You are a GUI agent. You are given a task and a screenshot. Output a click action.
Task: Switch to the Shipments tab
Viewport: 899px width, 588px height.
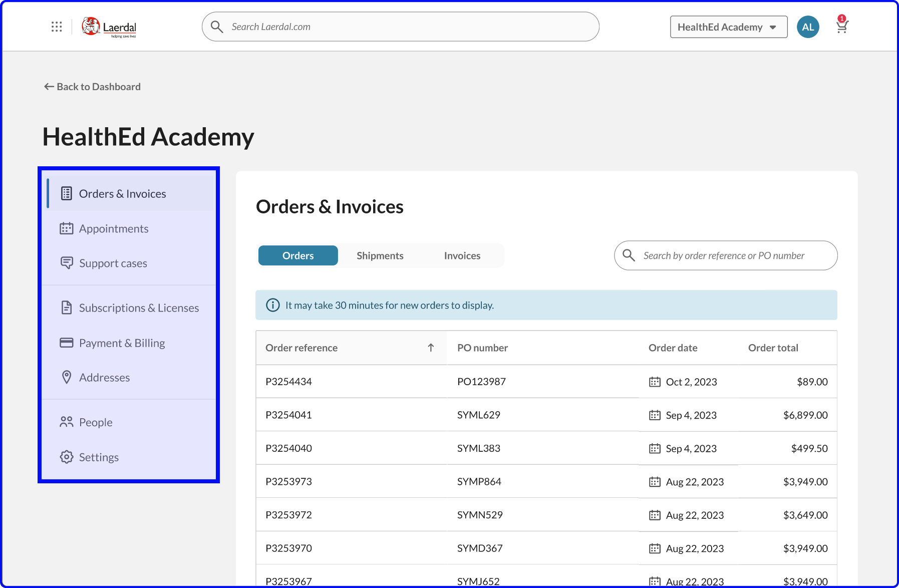380,256
